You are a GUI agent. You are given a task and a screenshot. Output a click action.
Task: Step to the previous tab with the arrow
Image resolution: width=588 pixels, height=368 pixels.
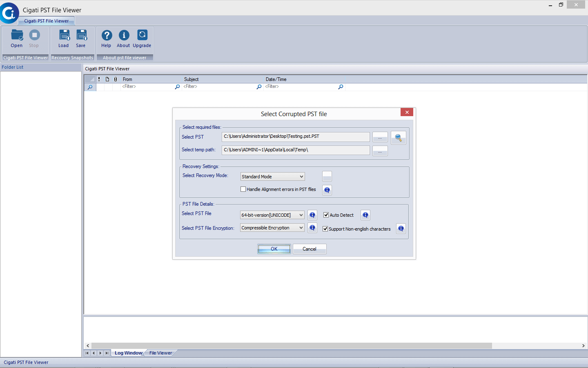click(x=94, y=353)
